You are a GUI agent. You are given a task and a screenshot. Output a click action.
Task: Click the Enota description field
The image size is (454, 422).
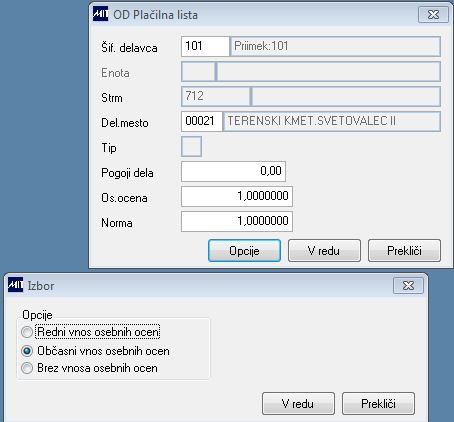[x=329, y=71]
